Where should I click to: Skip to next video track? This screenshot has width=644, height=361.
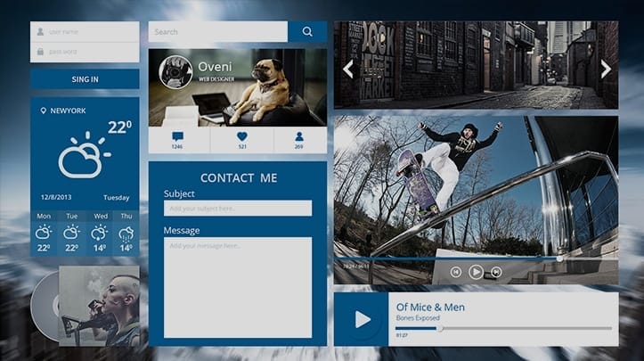[x=496, y=272]
